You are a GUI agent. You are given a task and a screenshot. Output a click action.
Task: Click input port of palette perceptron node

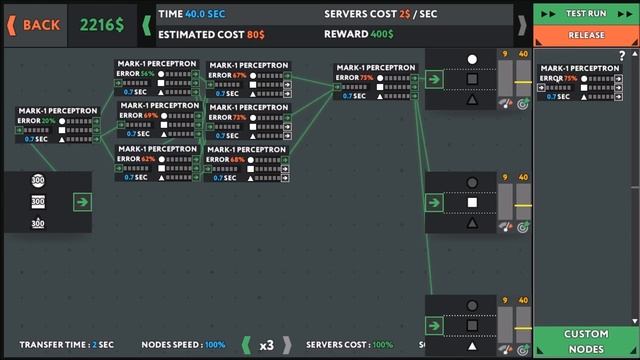pos(542,87)
